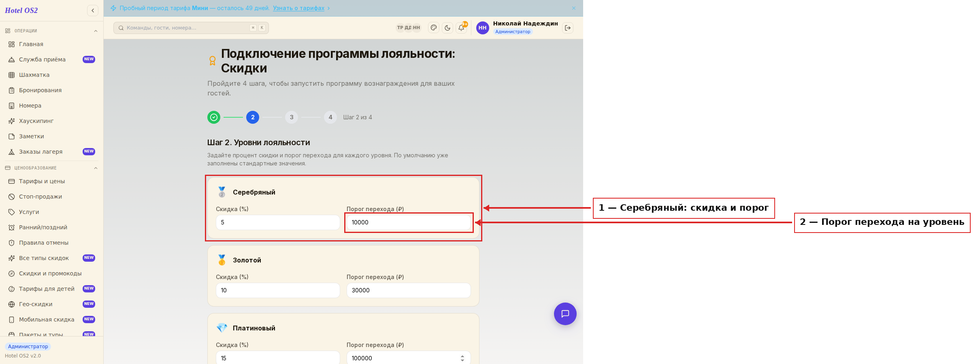Screen dimensions: 980x364
Task: Click the Заказы лагеря tent icon
Action: coord(12,152)
